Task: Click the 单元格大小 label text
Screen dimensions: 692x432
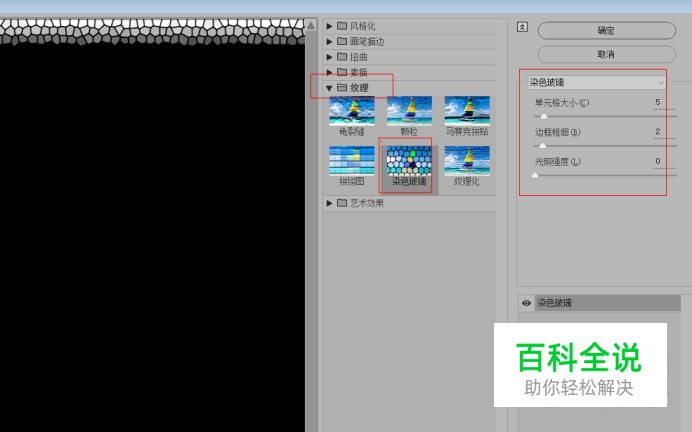Action: (x=562, y=103)
